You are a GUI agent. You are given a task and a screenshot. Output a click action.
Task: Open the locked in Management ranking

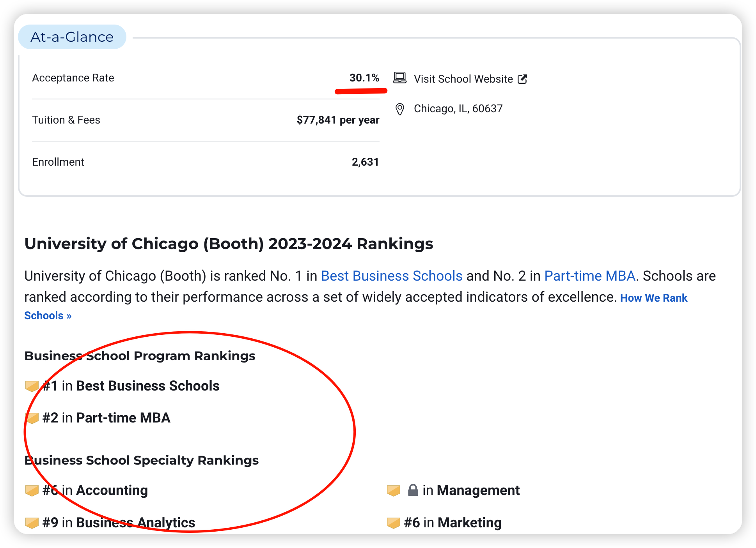pyautogui.click(x=464, y=490)
